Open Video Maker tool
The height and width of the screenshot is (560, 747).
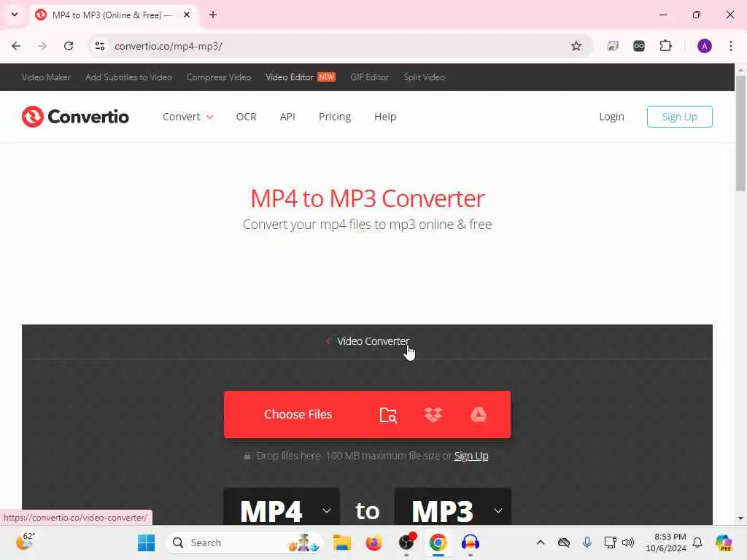pyautogui.click(x=46, y=77)
